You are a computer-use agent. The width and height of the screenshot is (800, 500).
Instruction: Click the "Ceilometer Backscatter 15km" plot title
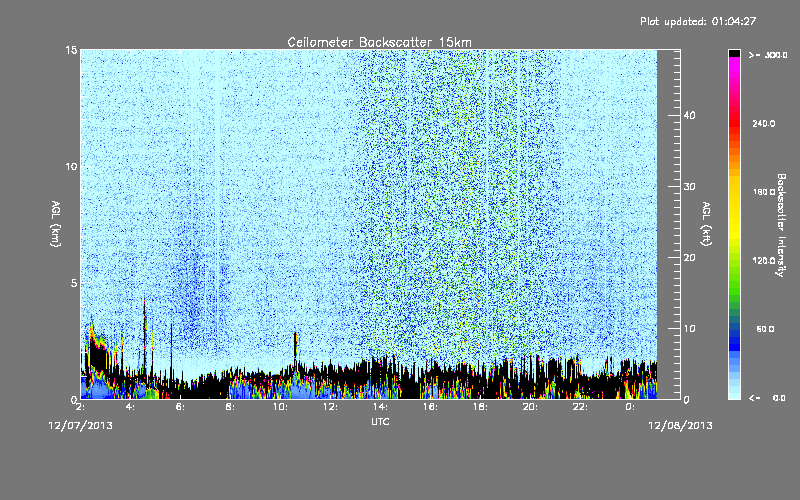click(x=379, y=42)
